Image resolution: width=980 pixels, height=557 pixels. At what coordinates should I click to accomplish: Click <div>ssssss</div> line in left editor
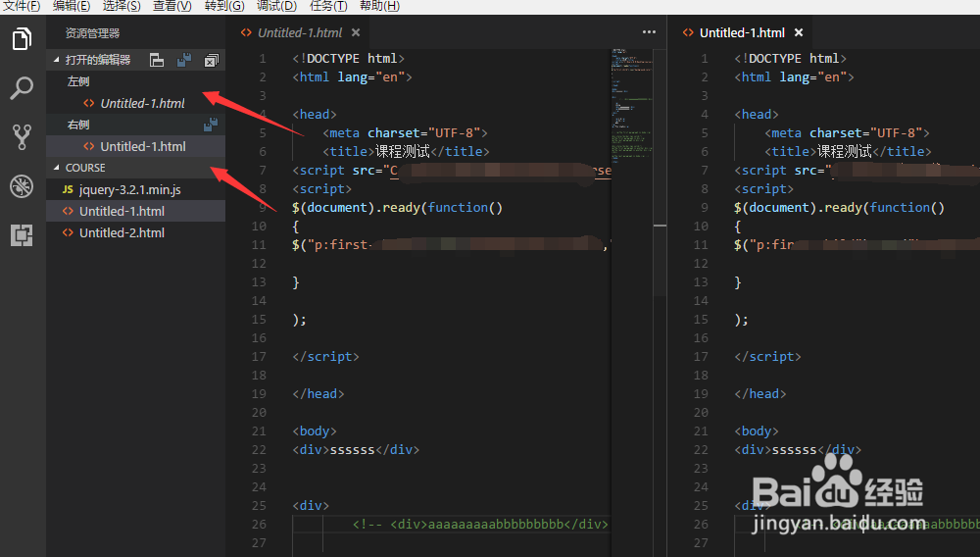pyautogui.click(x=356, y=449)
